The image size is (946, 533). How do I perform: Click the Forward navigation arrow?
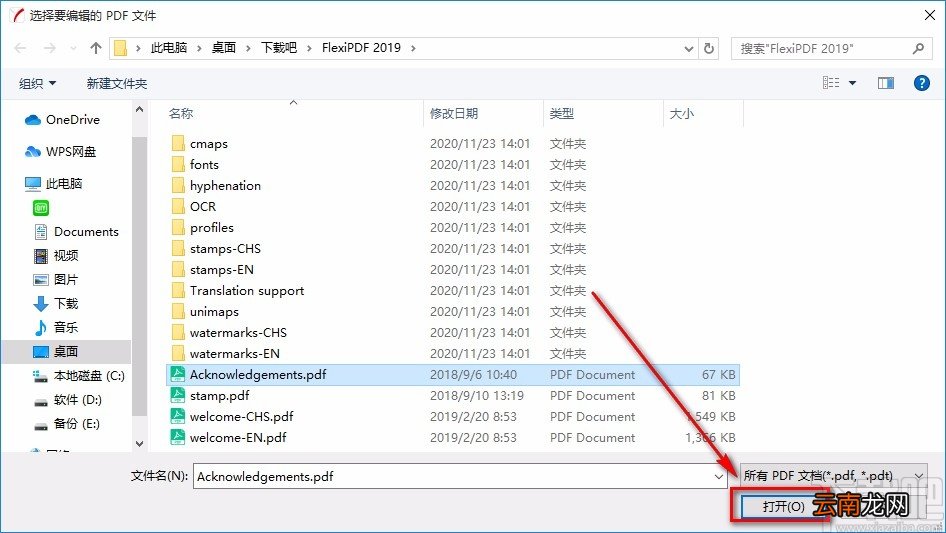pyautogui.click(x=49, y=48)
